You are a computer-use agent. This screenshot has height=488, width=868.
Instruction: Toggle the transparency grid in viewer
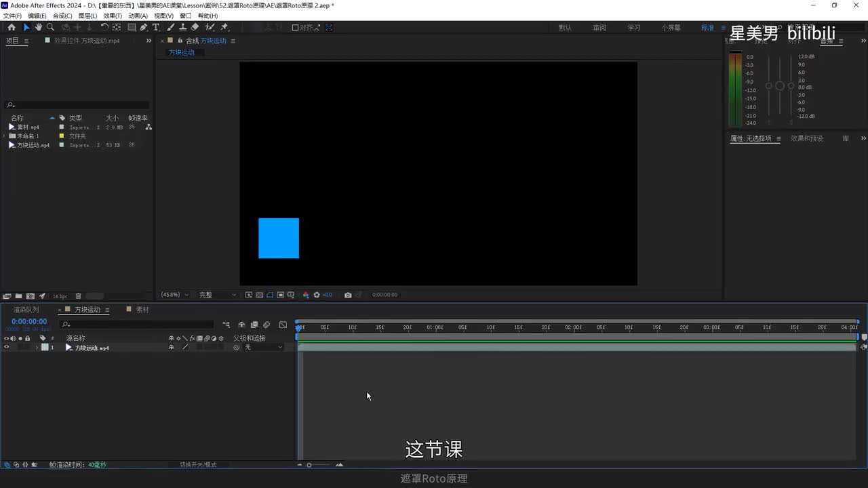coord(260,295)
